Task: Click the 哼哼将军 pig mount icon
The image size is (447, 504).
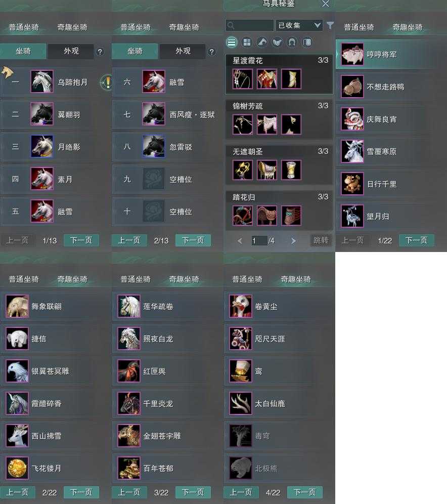Action: point(352,54)
